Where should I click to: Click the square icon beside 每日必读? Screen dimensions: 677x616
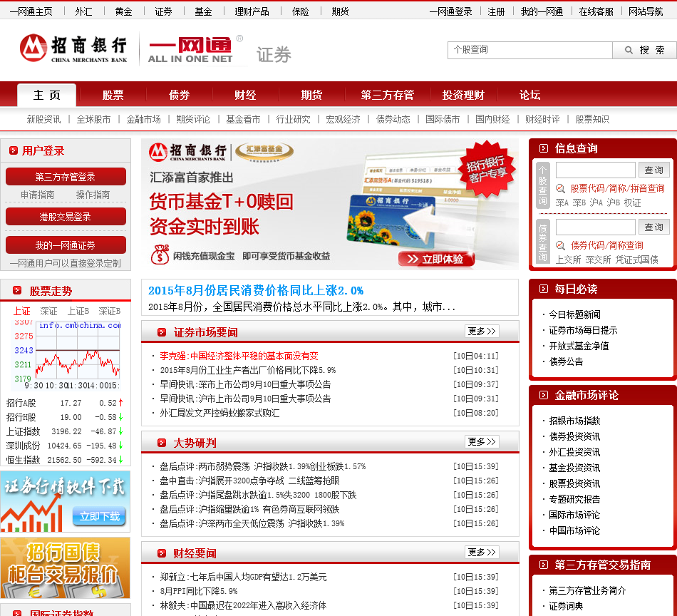pyautogui.click(x=544, y=289)
